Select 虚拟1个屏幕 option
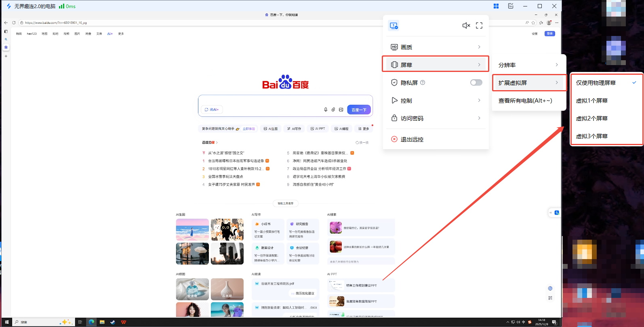 pos(606,101)
